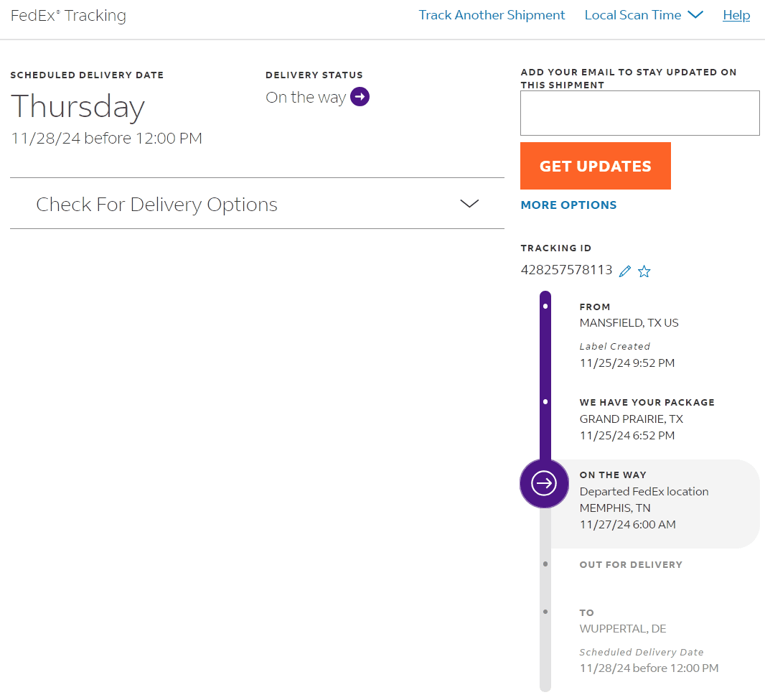Click the email address input field
Image resolution: width=765 pixels, height=700 pixels.
tap(639, 113)
